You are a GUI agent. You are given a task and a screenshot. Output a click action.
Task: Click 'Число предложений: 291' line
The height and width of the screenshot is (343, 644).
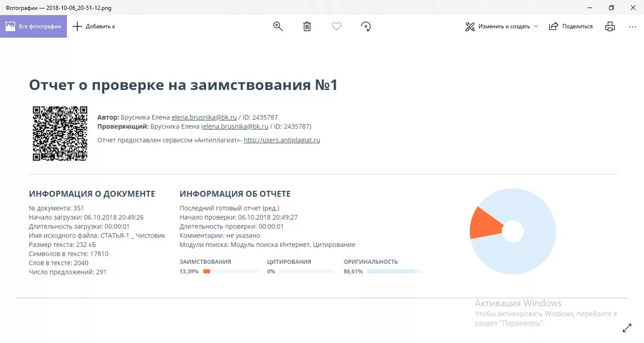[68, 272]
